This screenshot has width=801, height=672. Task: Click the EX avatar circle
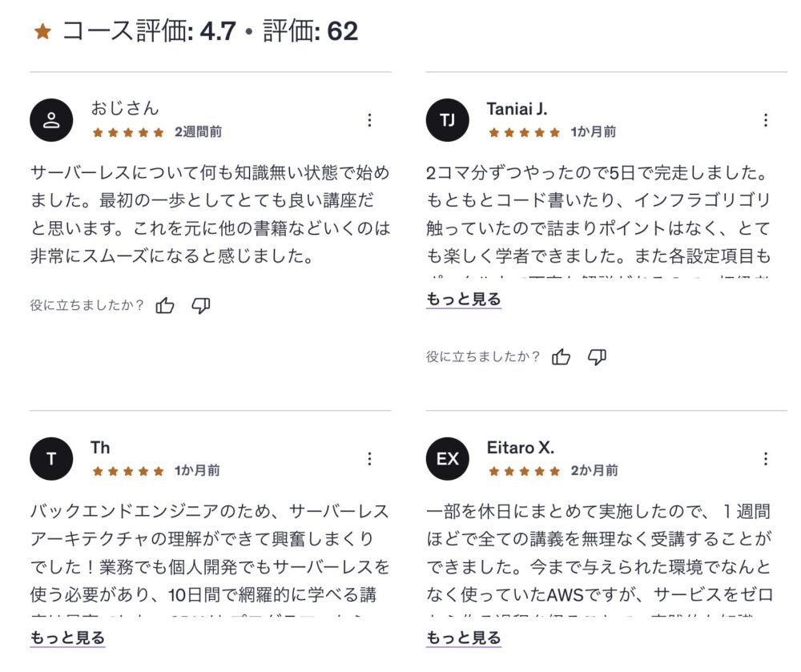point(447,459)
